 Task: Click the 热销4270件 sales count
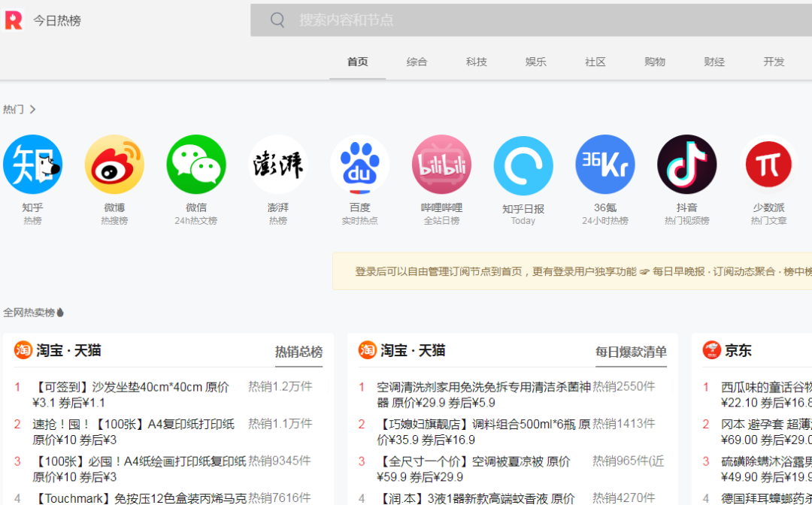click(624, 497)
